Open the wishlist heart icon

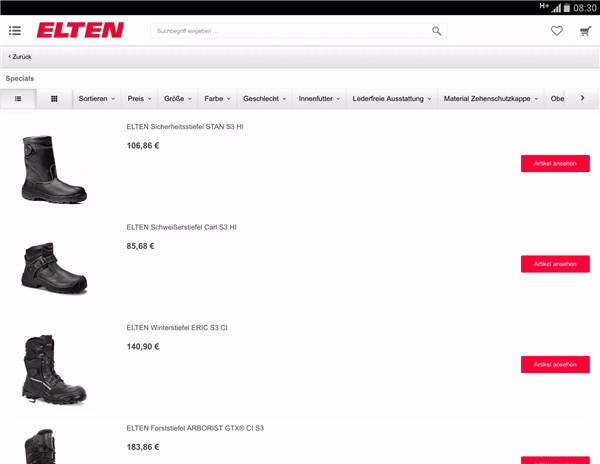pyautogui.click(x=557, y=31)
